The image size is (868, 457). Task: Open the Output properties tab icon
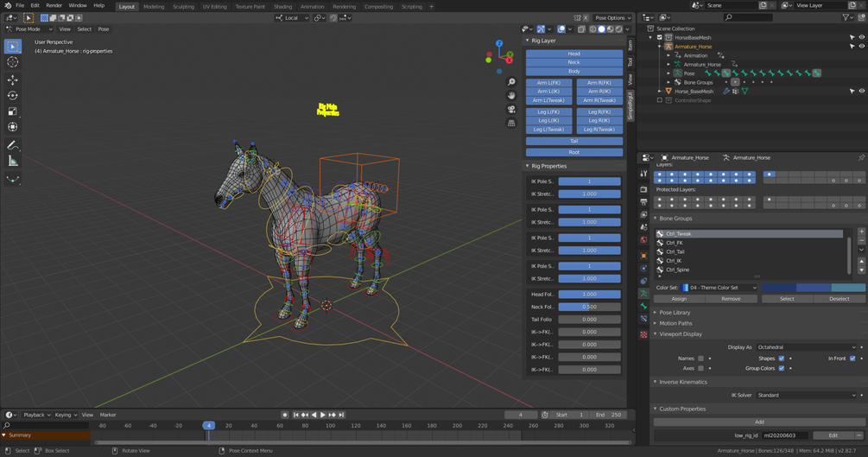[643, 202]
